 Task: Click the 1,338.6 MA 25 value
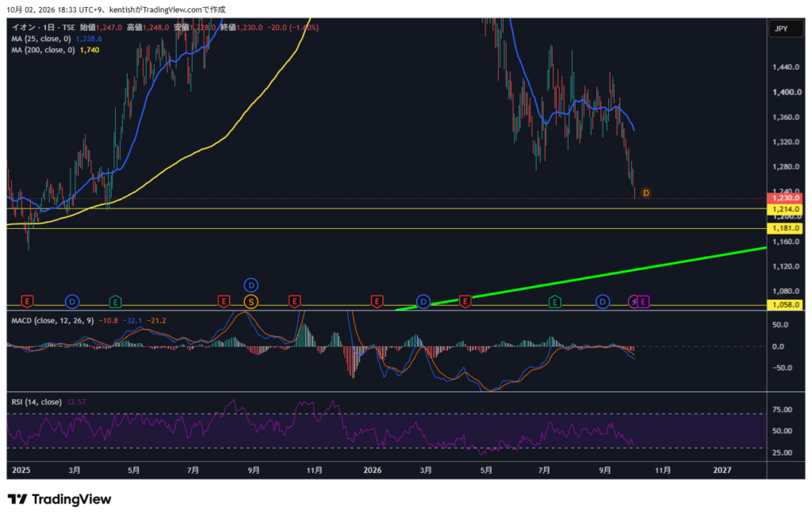pyautogui.click(x=89, y=39)
